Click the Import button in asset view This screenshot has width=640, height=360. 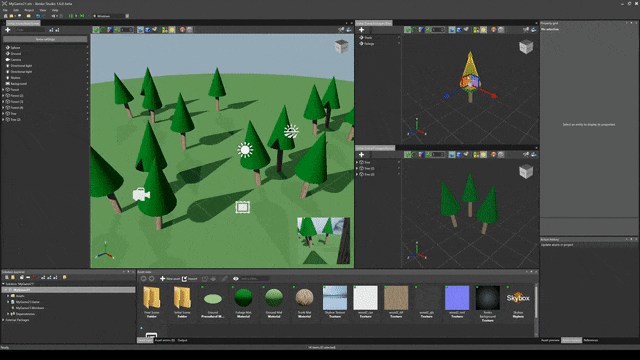tap(190, 279)
